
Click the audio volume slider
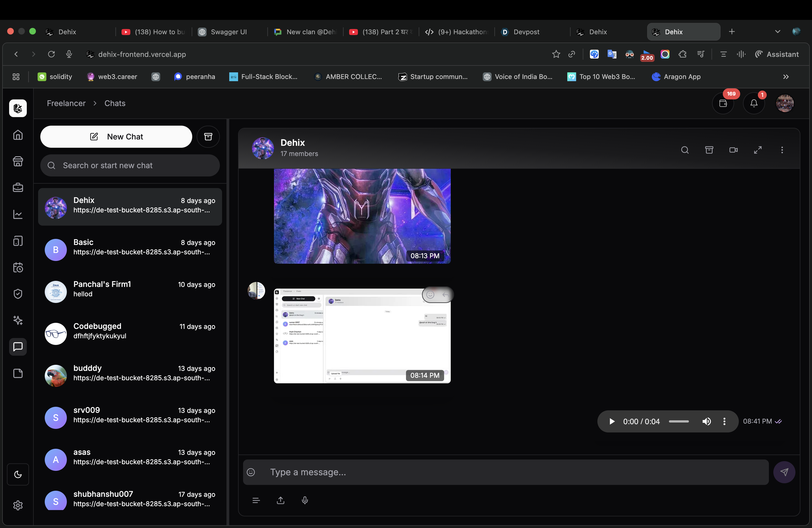click(x=679, y=422)
